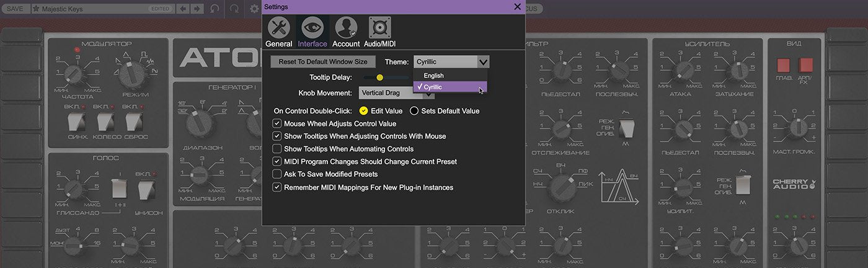Switch to Audio/MIDI speaker icon

click(379, 32)
